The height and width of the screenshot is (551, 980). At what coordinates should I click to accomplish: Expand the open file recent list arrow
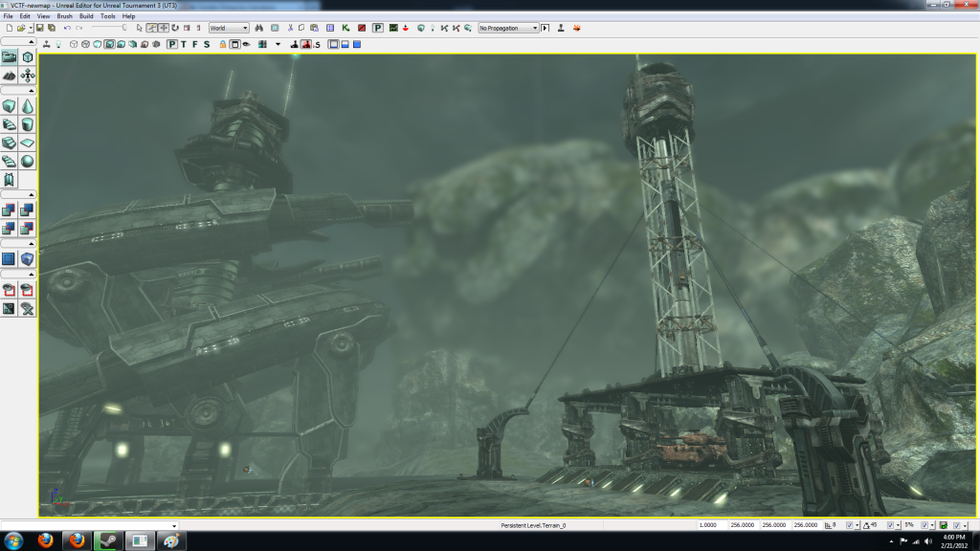(x=30, y=28)
